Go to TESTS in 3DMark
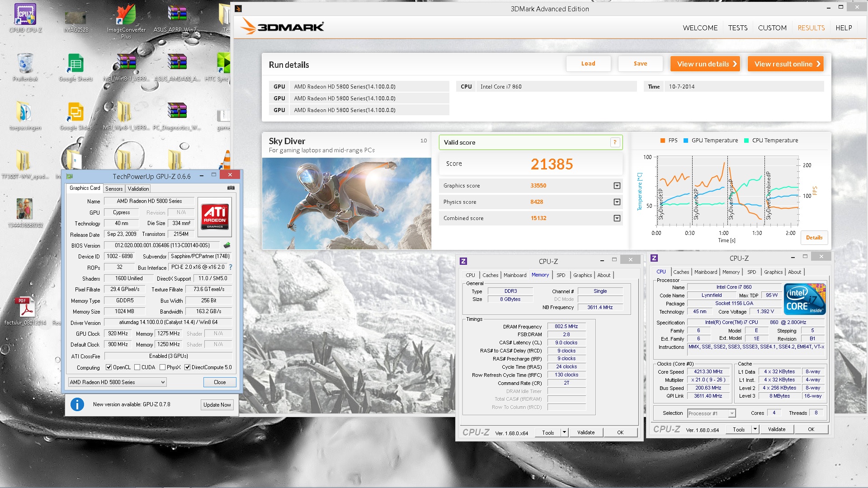 click(737, 28)
